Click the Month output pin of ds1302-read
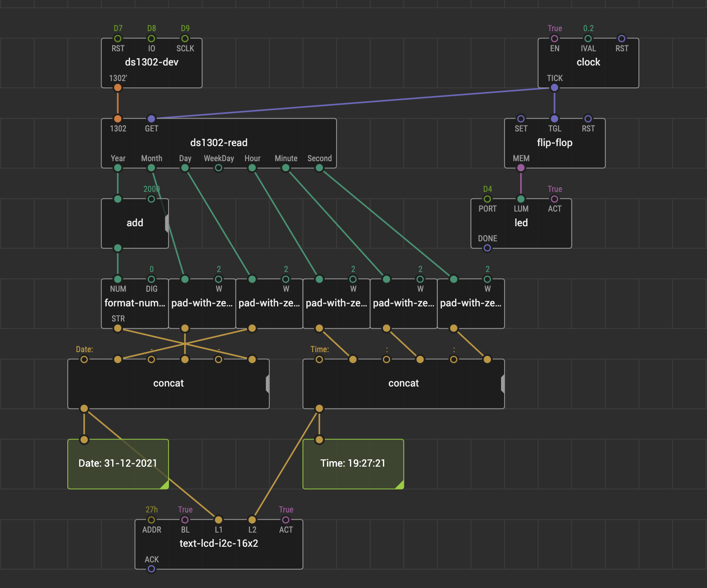 click(152, 168)
